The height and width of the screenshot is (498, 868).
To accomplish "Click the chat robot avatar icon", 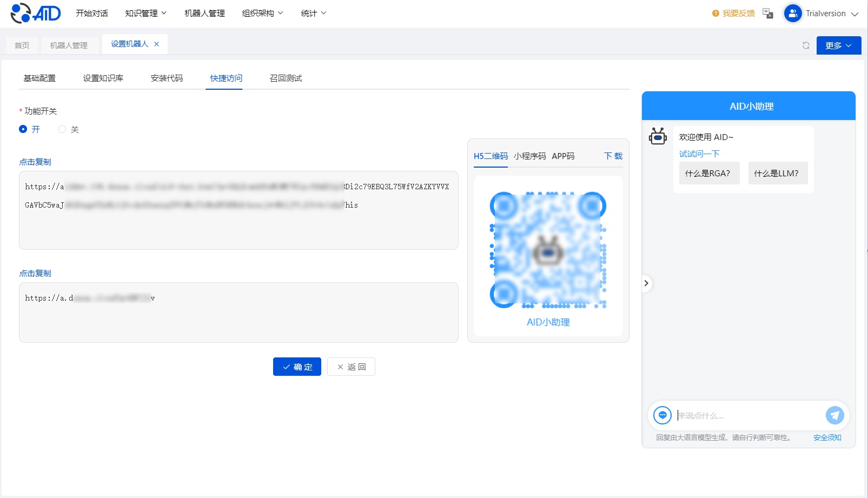I will tap(658, 136).
